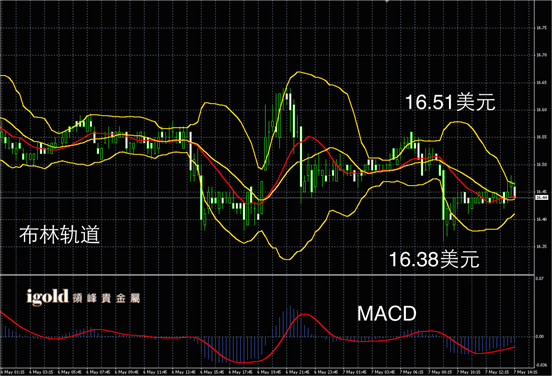Click the MACD 0.07 axis label
552x376 pixels.
(x=539, y=278)
